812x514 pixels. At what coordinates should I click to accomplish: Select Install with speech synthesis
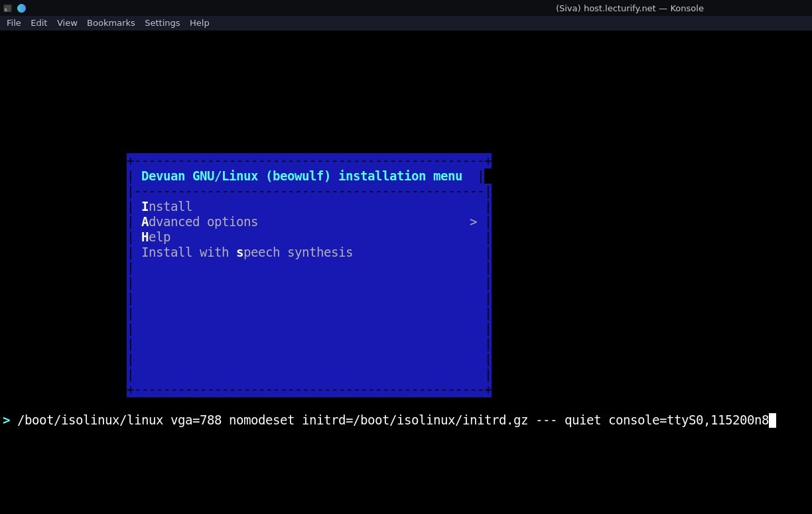[247, 253]
